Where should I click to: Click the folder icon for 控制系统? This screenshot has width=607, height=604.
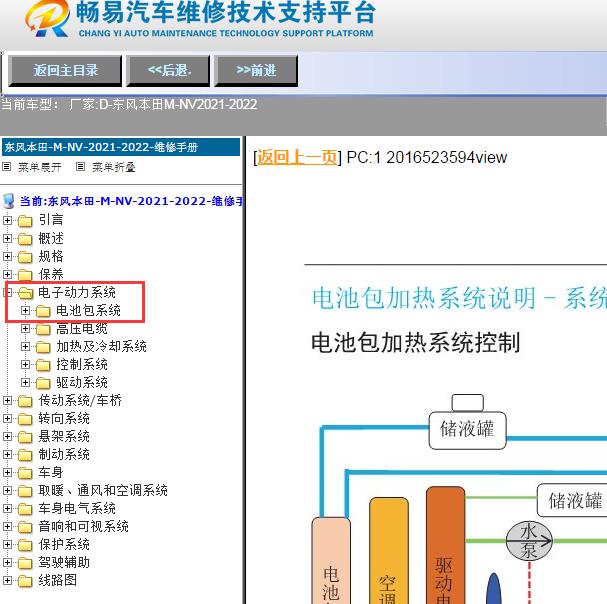43,365
